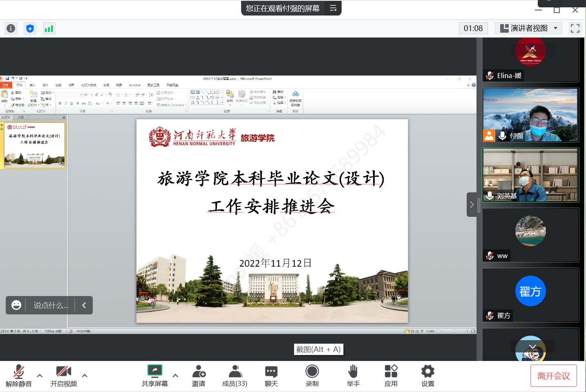Image resolution: width=586 pixels, height=392 pixels.
Task: Select 刘英基 participant video tile
Action: tap(530, 175)
